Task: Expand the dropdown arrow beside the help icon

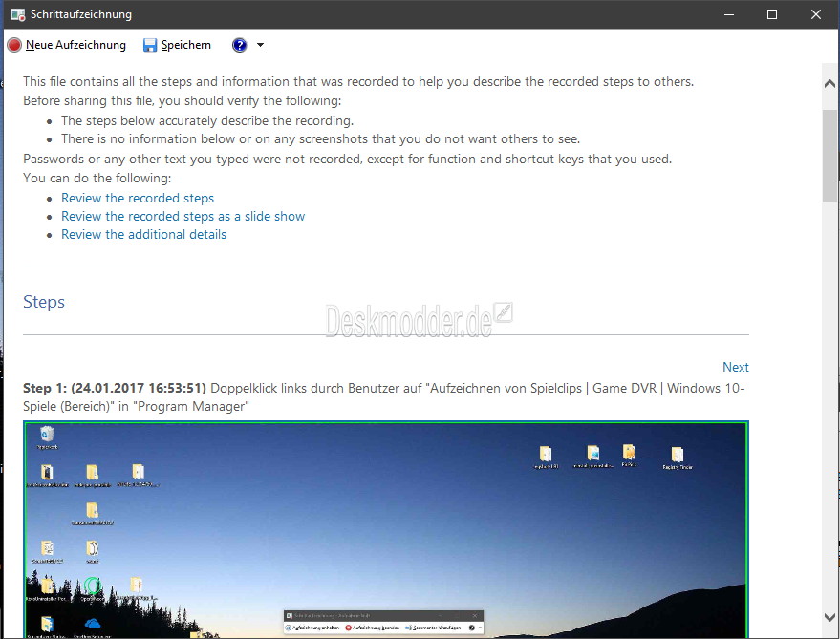Action: point(260,45)
